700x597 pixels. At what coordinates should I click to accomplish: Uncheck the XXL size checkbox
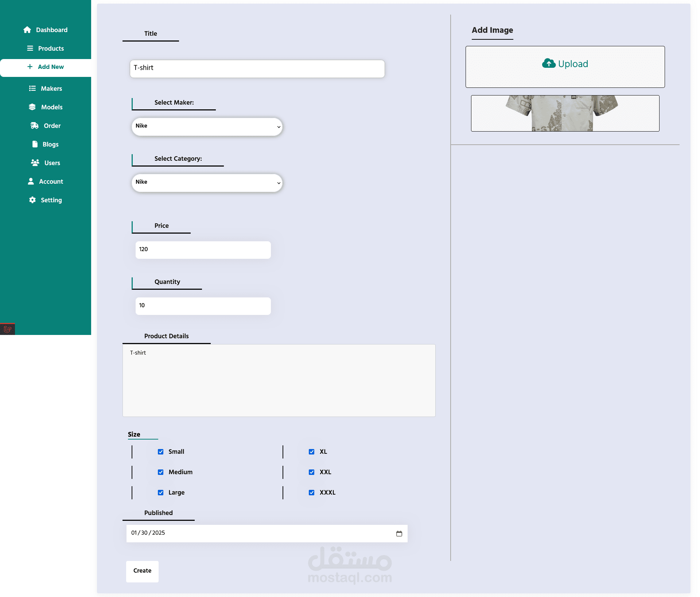click(x=312, y=472)
